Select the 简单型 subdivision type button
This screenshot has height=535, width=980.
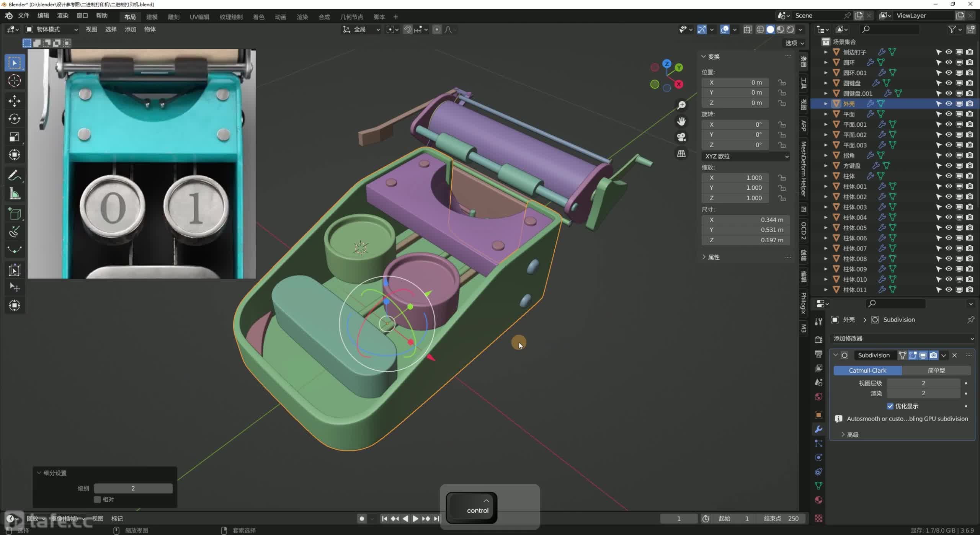[936, 370]
